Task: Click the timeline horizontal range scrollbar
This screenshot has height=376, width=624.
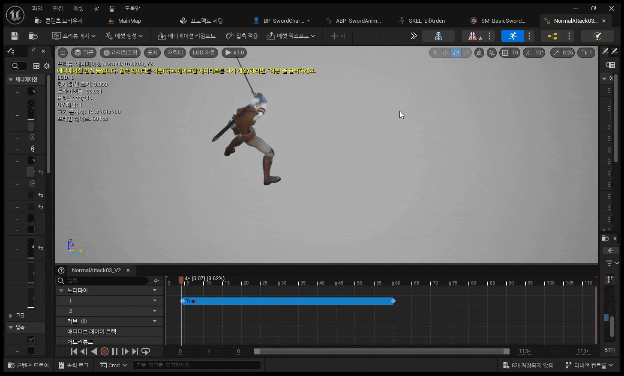Action: (x=382, y=351)
